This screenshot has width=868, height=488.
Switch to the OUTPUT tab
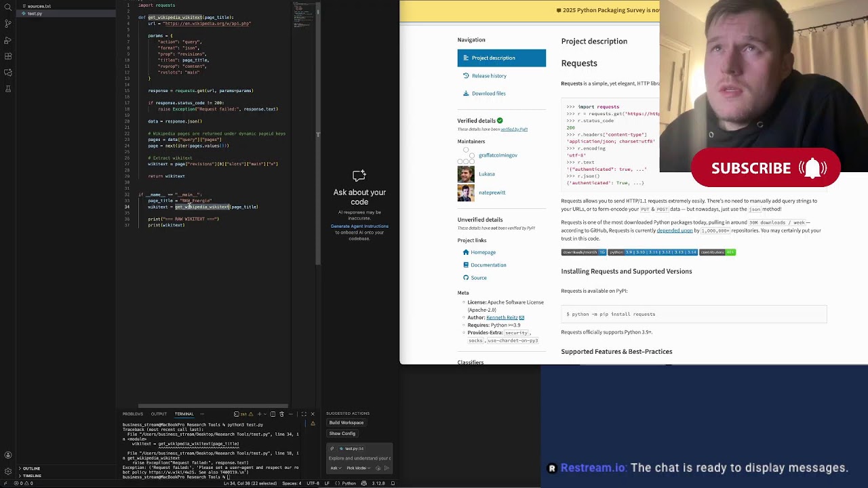click(x=159, y=414)
